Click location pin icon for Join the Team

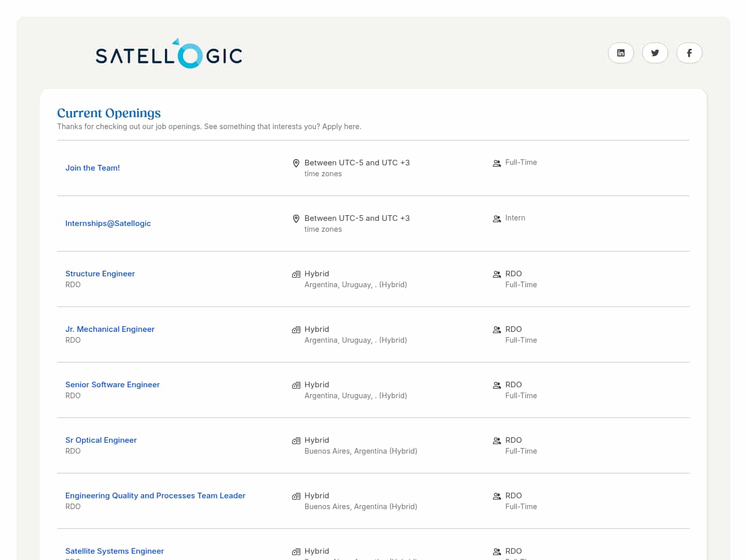point(296,163)
